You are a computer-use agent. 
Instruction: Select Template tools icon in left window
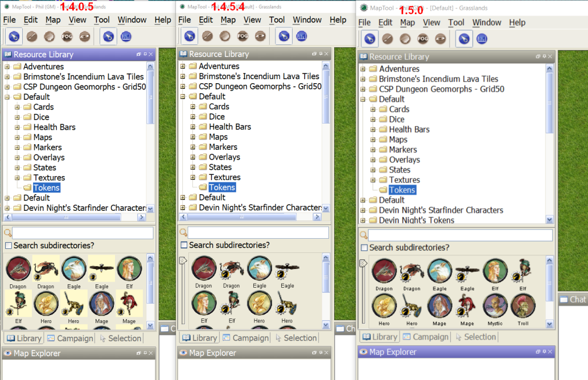point(50,37)
